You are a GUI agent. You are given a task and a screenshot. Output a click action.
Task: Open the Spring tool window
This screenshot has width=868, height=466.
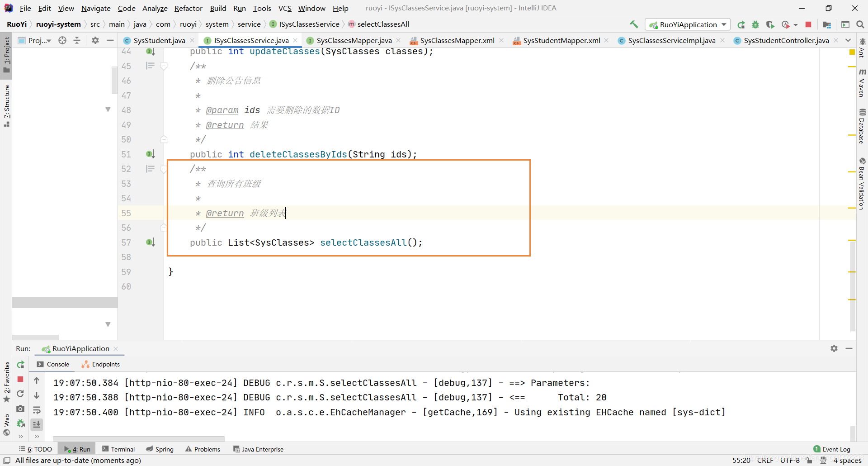point(160,449)
